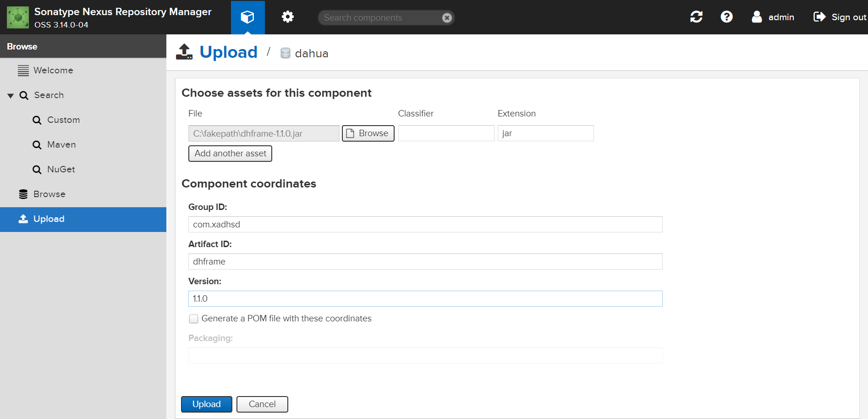Collapse the Search tree node arrow

click(11, 96)
